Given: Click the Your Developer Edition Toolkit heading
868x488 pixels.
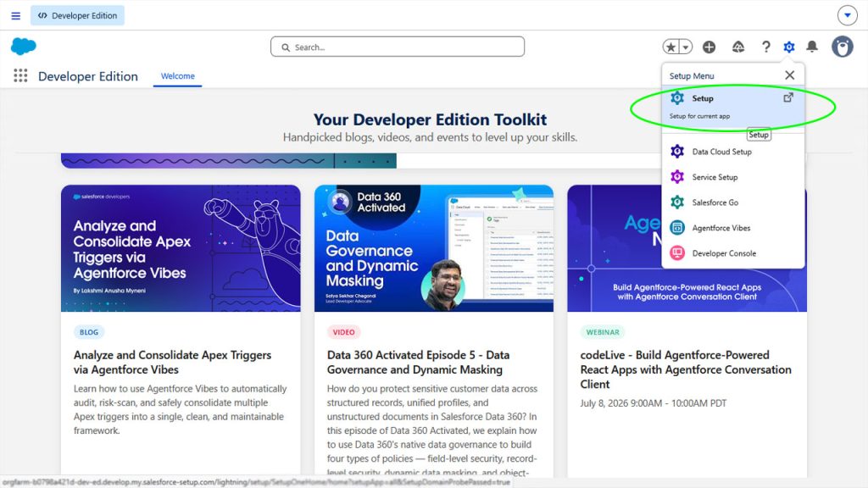Looking at the screenshot, I should 430,119.
